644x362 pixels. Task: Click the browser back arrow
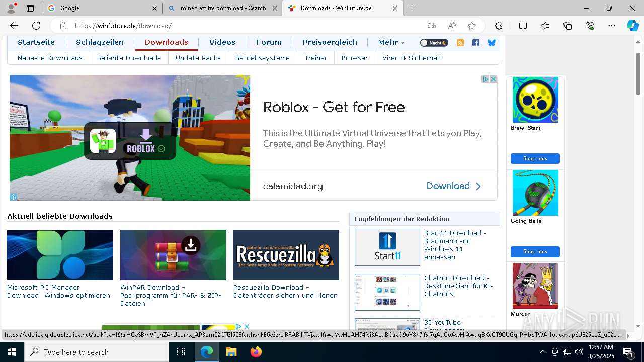14,26
